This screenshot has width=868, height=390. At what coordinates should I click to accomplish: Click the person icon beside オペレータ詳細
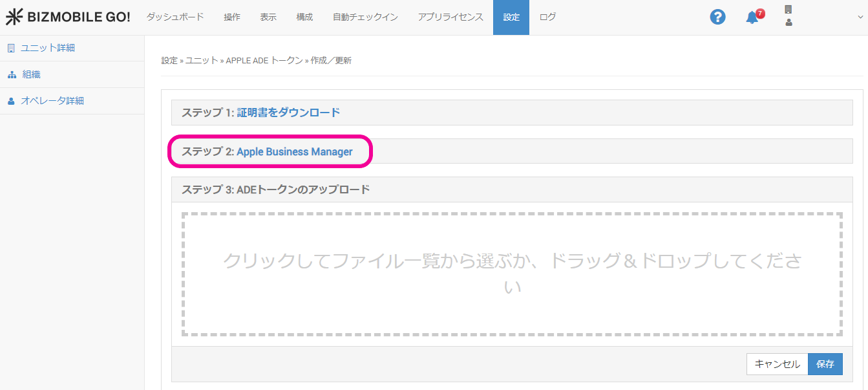(11, 102)
